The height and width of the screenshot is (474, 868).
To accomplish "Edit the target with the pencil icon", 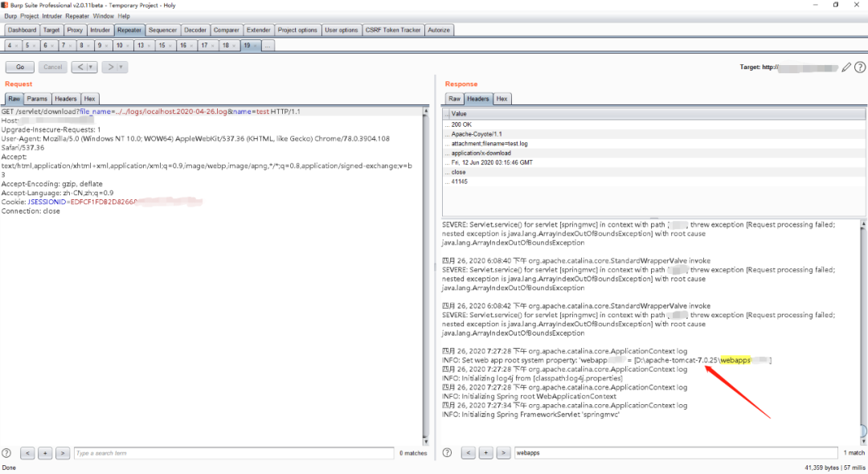I will (845, 67).
